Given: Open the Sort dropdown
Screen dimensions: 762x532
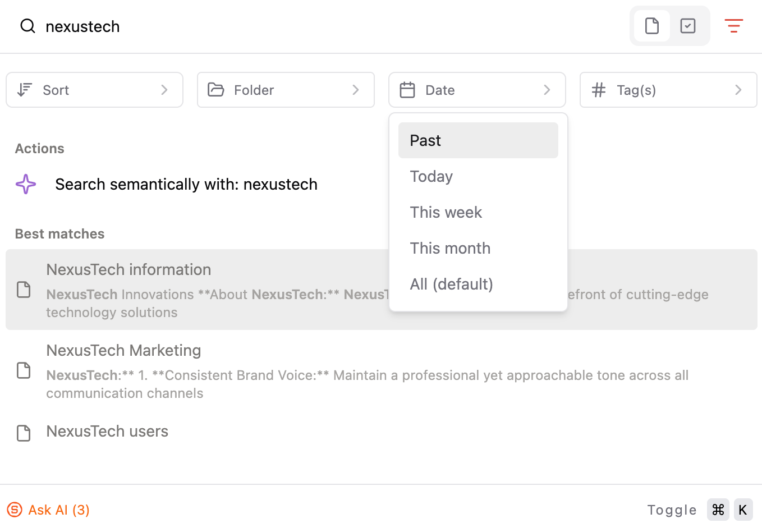Looking at the screenshot, I should coord(94,90).
